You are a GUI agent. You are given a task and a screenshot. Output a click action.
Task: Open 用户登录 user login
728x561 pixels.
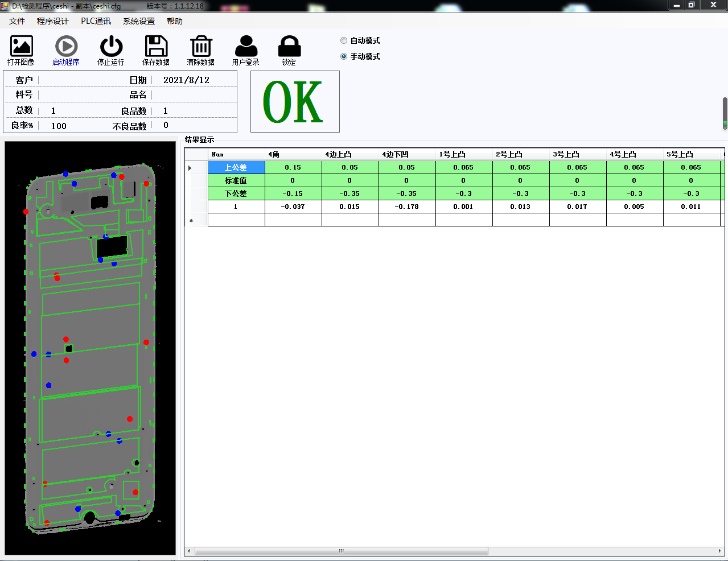tap(246, 51)
